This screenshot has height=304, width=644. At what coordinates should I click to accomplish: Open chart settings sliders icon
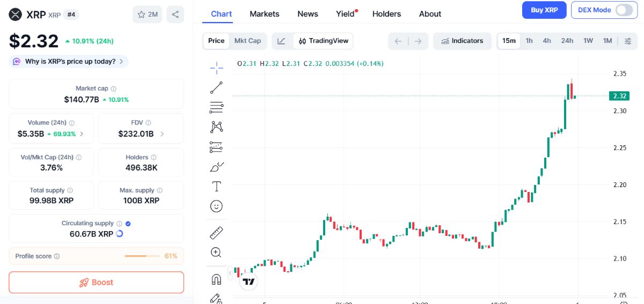628,41
